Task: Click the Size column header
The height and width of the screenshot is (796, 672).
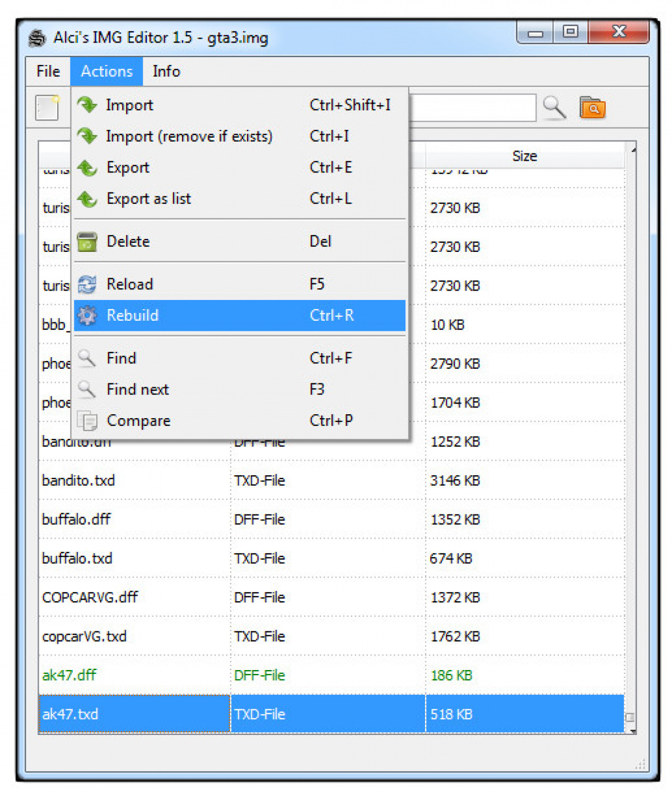Action: 525,156
